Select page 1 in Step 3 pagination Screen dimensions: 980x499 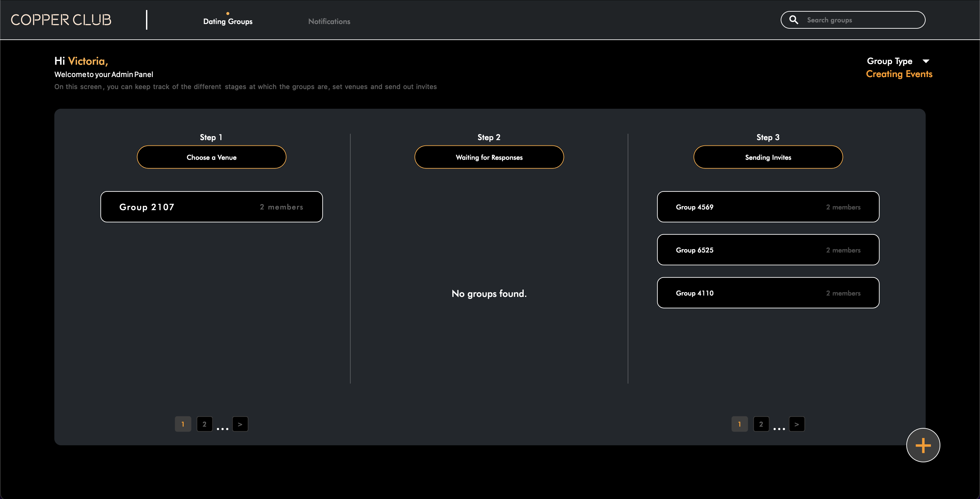739,424
